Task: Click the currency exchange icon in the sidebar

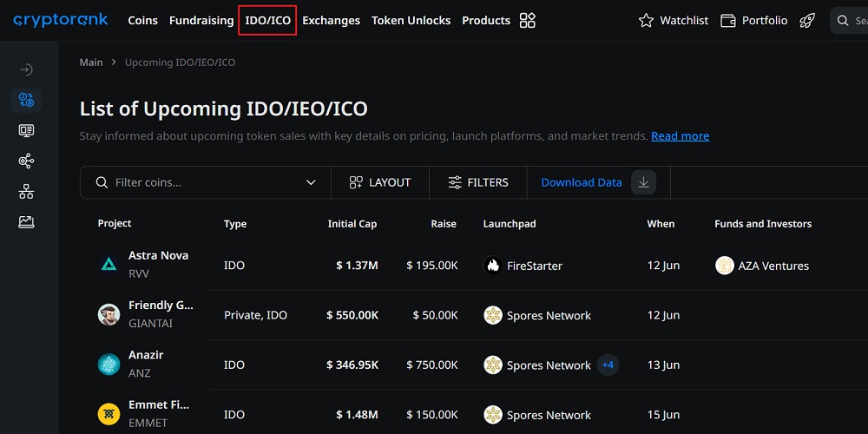Action: click(x=26, y=100)
